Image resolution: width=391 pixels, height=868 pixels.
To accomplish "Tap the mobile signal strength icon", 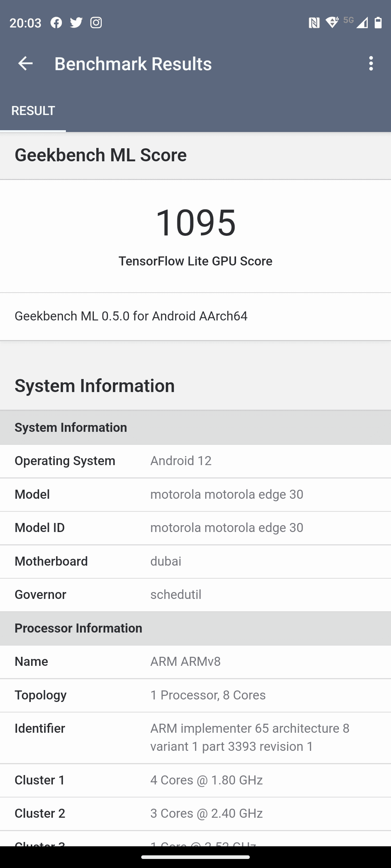I will click(x=362, y=23).
